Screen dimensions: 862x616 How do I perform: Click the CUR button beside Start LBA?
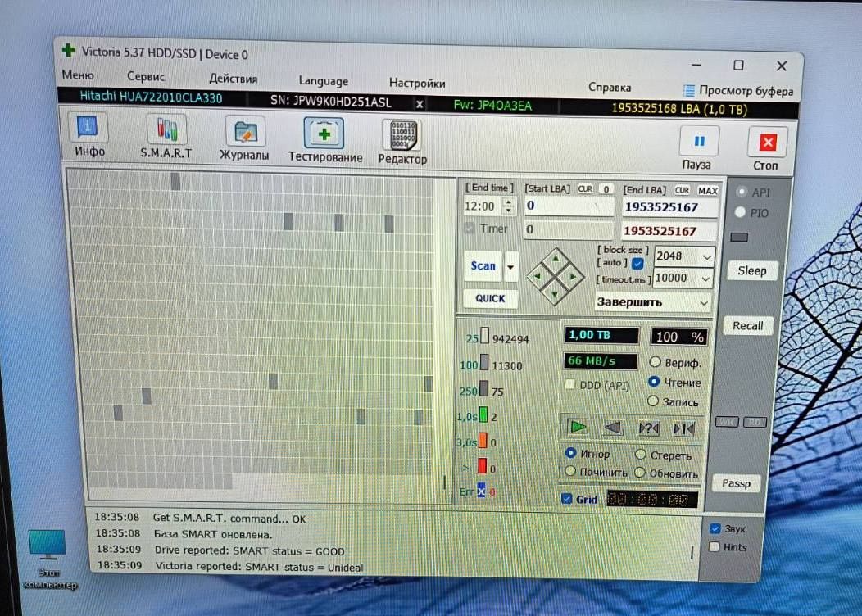coord(585,188)
